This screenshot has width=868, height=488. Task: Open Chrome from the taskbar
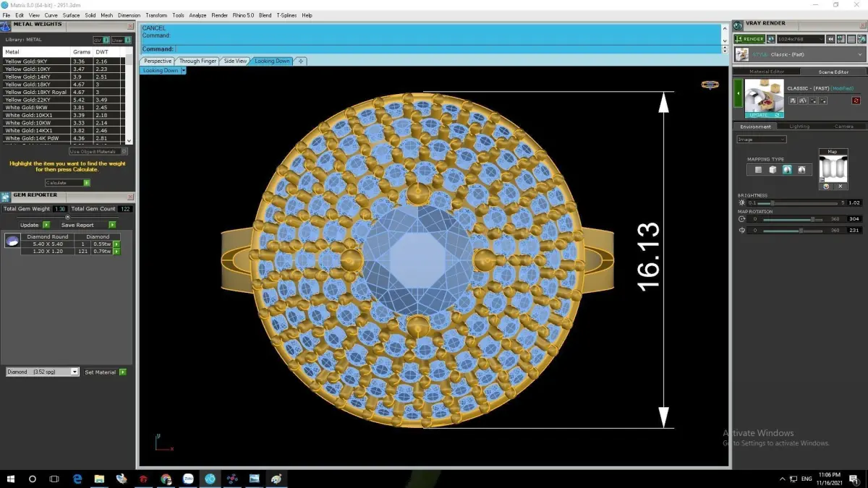pyautogui.click(x=166, y=479)
